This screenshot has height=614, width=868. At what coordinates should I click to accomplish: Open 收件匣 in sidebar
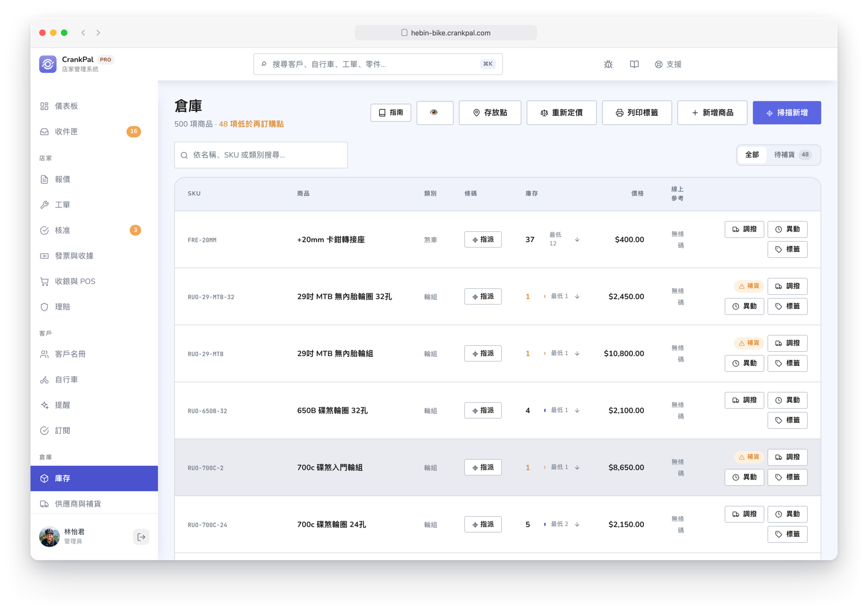[x=94, y=131]
